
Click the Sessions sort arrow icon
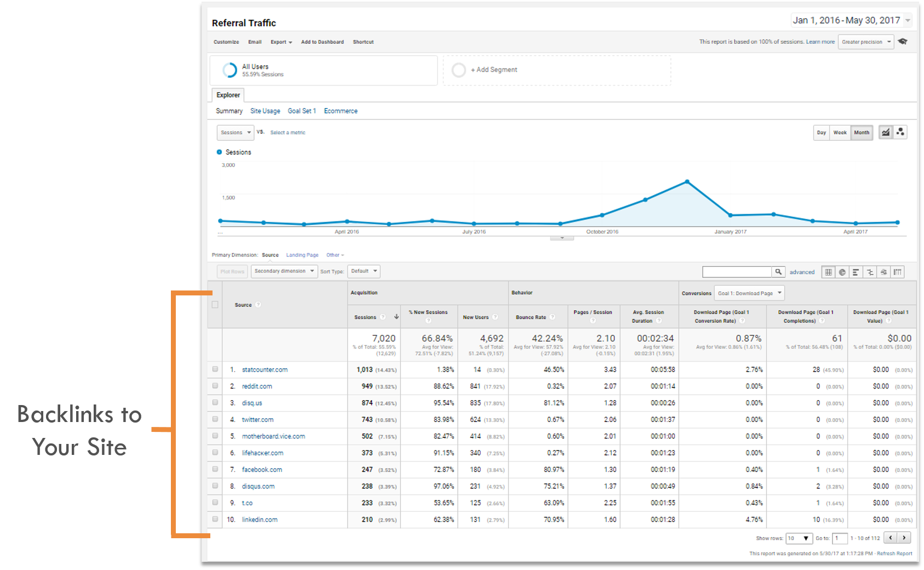click(x=397, y=317)
